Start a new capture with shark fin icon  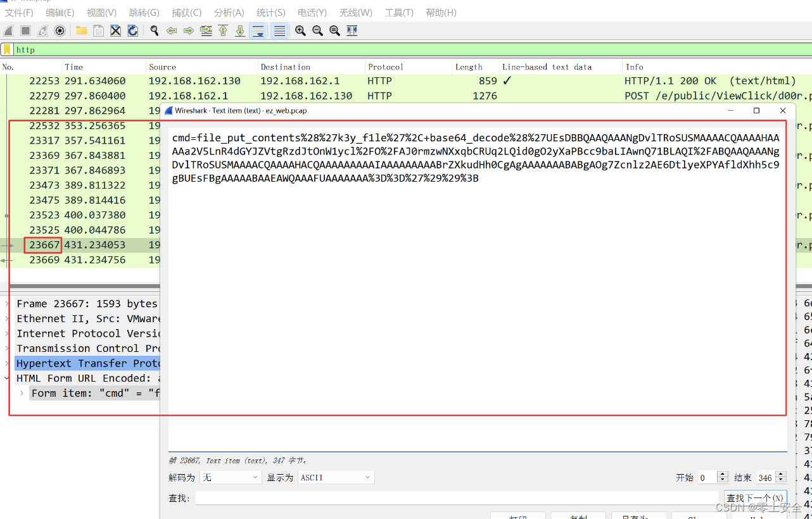[8, 30]
